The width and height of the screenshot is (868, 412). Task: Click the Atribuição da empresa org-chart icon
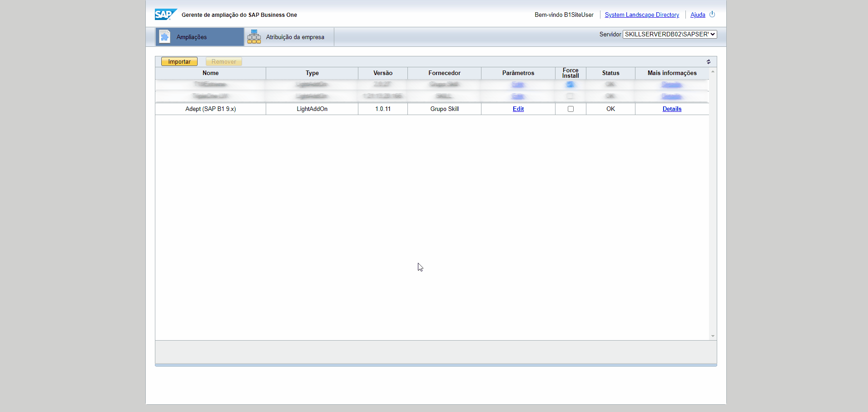point(254,37)
